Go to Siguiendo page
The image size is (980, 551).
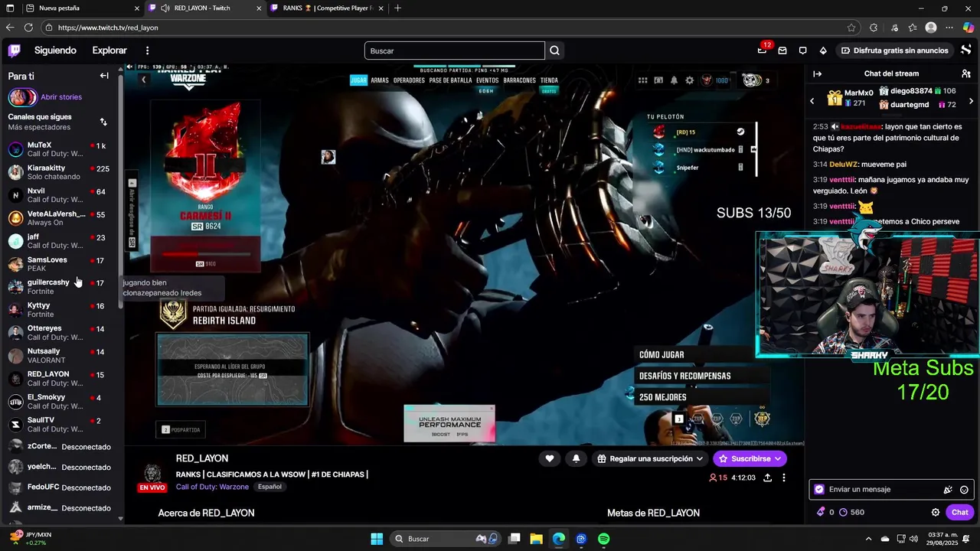coord(55,51)
